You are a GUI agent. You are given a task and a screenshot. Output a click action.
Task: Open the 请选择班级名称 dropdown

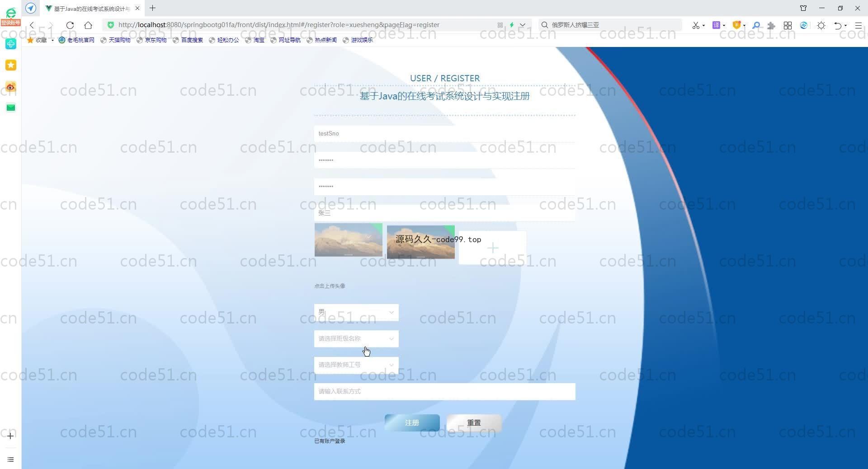coord(356,338)
